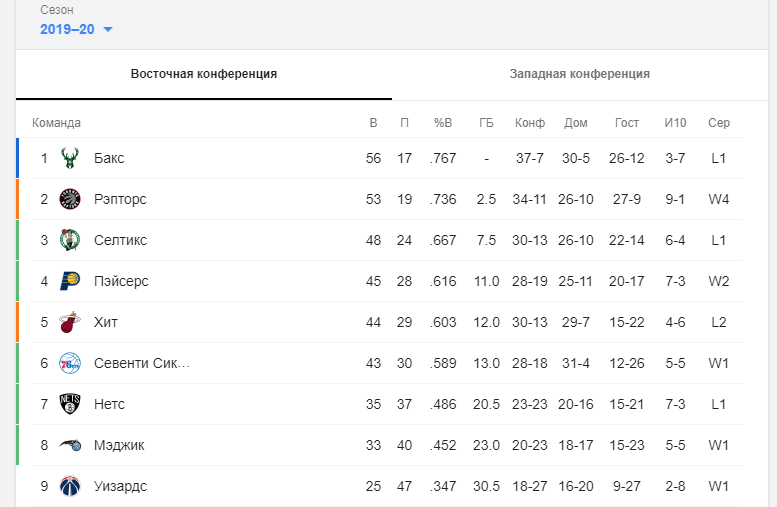This screenshot has height=507, width=777.
Task: Select the Восточная конференция tab
Action: pyautogui.click(x=204, y=74)
